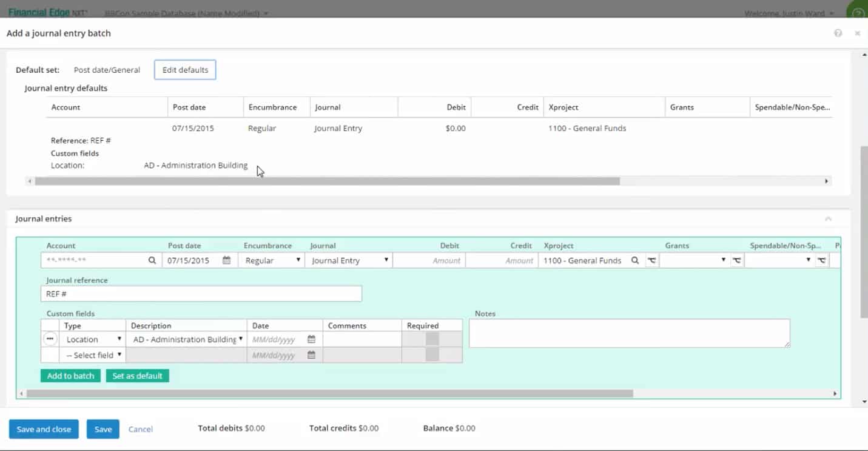Click the icon button right of Xproject search
This screenshot has height=451, width=868.
click(651, 260)
